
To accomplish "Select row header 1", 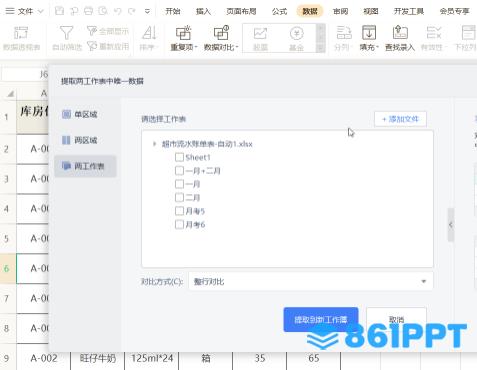I will click(x=8, y=117).
